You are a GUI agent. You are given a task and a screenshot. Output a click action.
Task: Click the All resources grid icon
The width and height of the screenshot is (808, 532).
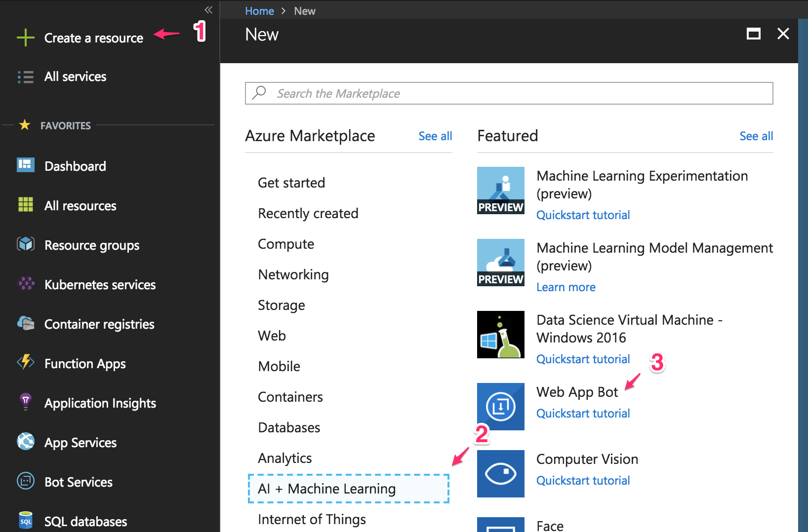point(26,204)
